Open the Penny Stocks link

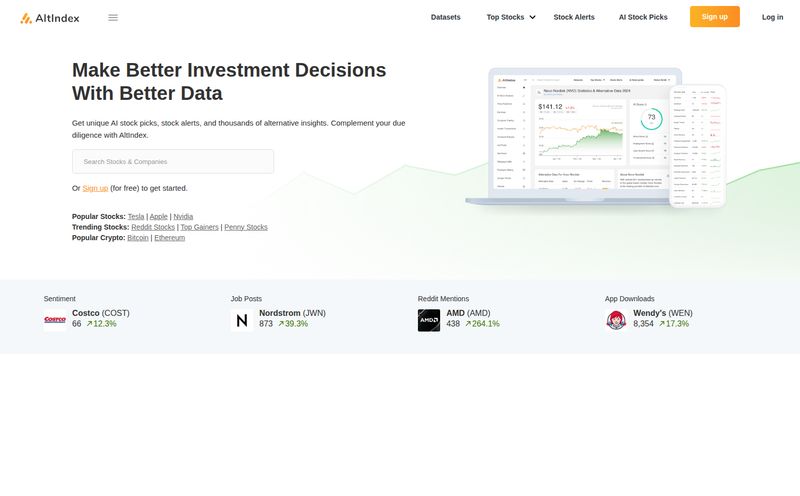(246, 227)
